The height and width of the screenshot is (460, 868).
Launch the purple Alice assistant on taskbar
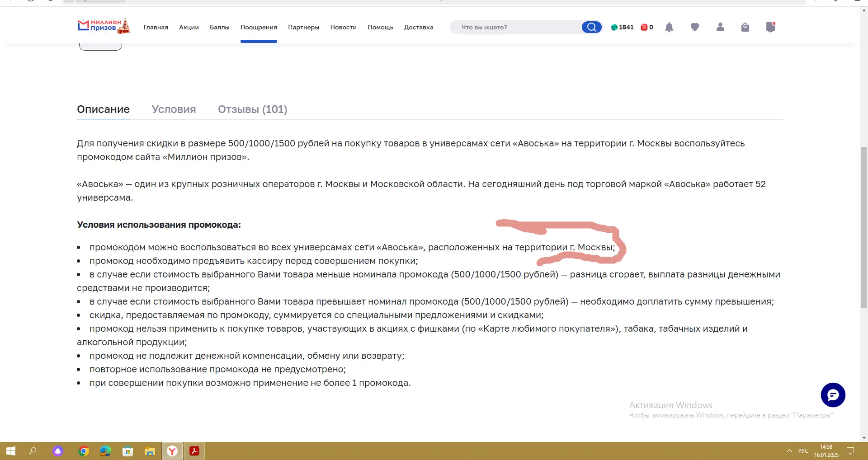point(58,451)
